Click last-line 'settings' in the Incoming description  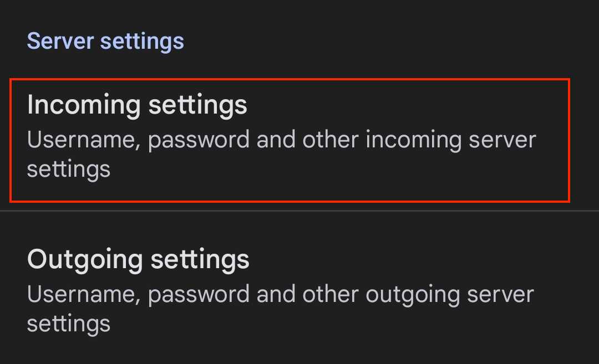click(69, 170)
